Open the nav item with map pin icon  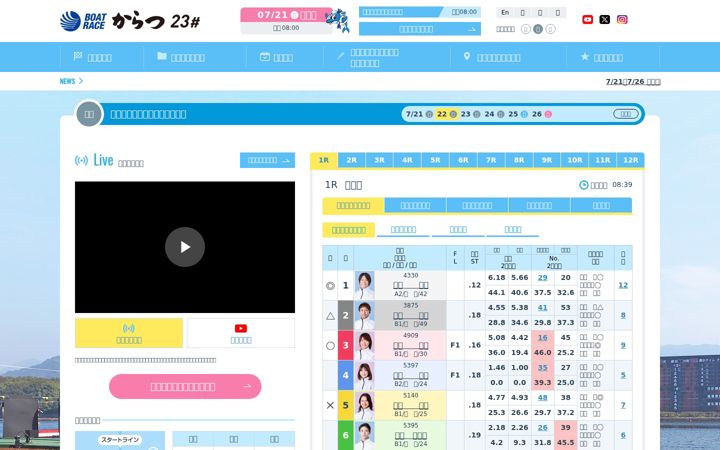(x=492, y=57)
